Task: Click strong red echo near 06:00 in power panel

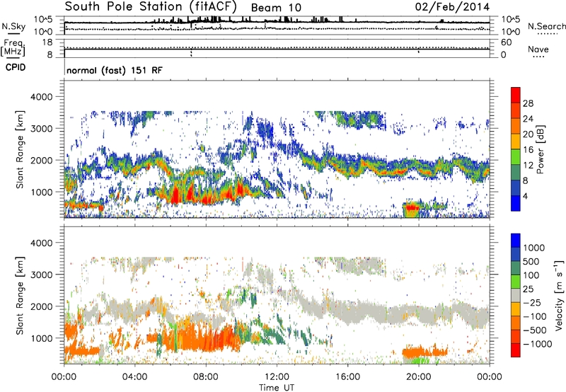Action: [175, 195]
